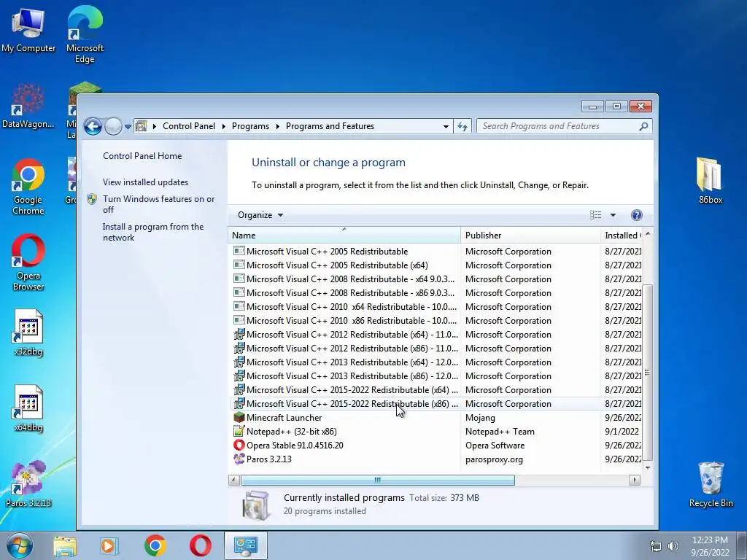Sort by the Name column header

click(344, 236)
